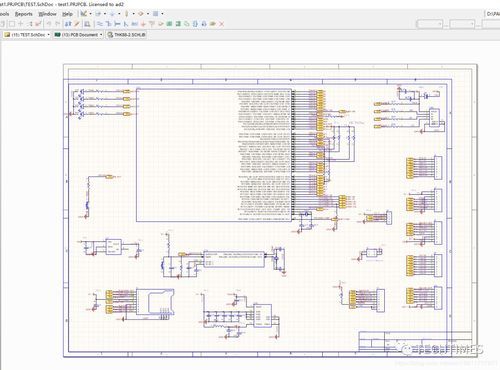Image resolution: width=500 pixels, height=370 pixels.
Task: Open the Reports menu
Action: (24, 14)
